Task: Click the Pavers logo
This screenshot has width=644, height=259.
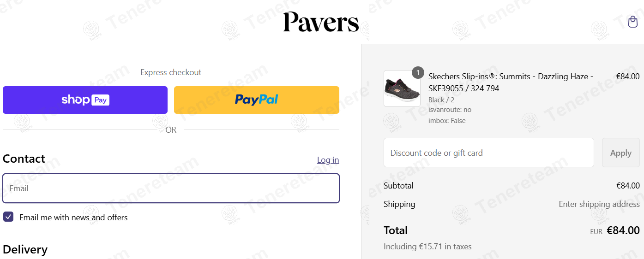Action: [321, 22]
